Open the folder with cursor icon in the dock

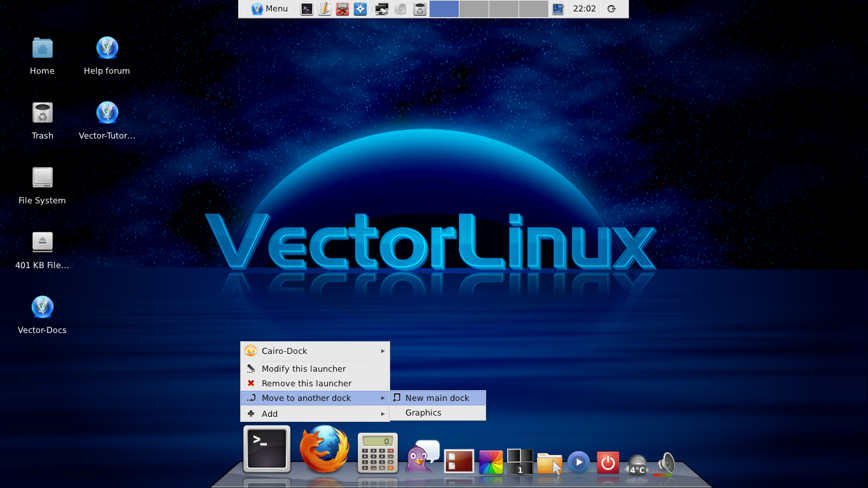click(x=550, y=463)
